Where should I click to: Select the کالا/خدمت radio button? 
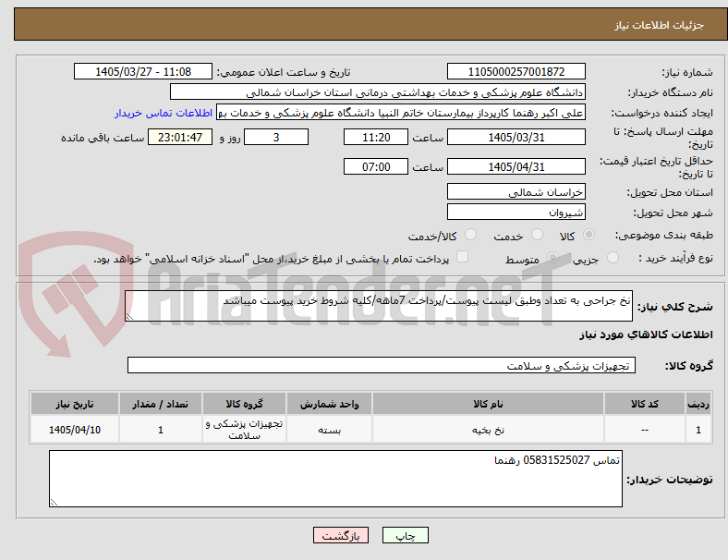pyautogui.click(x=471, y=235)
